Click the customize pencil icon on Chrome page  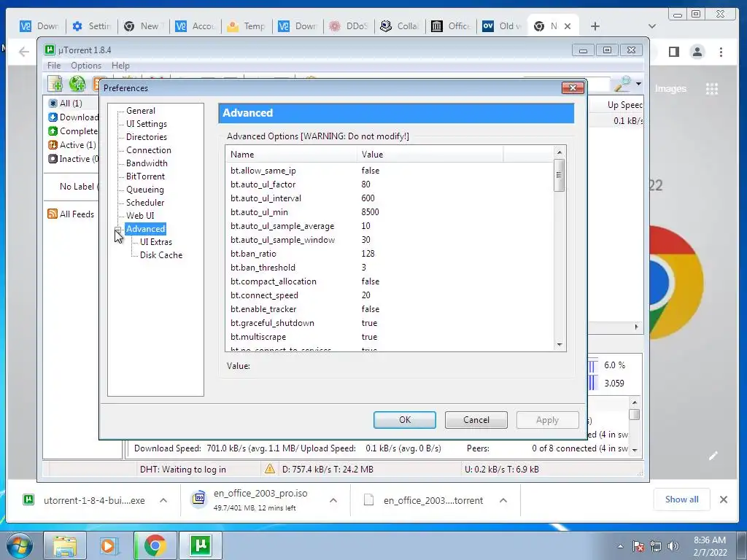coord(713,456)
